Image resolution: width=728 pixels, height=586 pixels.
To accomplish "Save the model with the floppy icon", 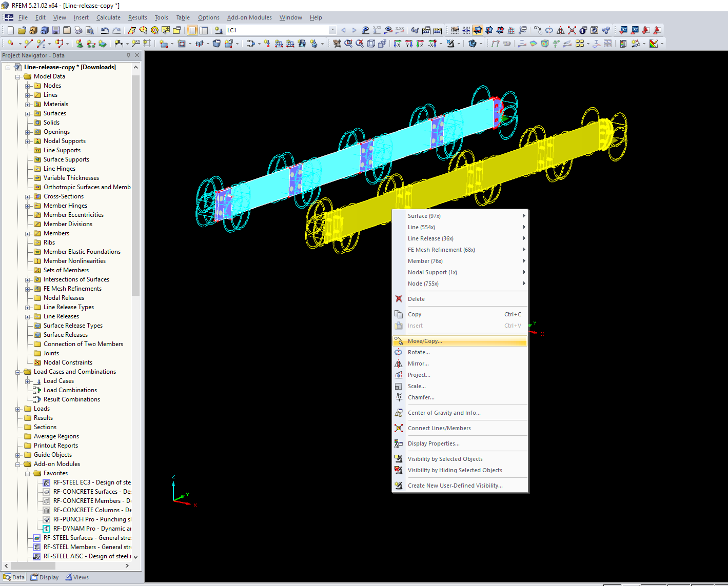I will coord(56,30).
